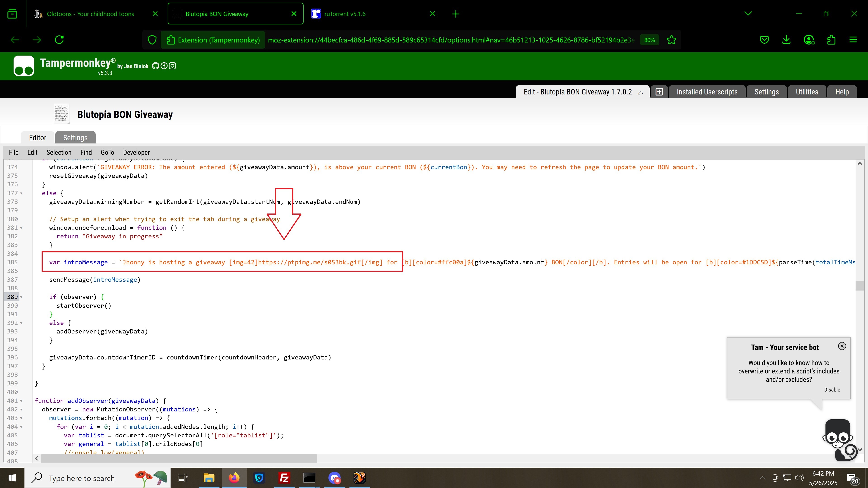Collapse the forEach block at line 403
The image size is (868, 488).
pyautogui.click(x=21, y=418)
